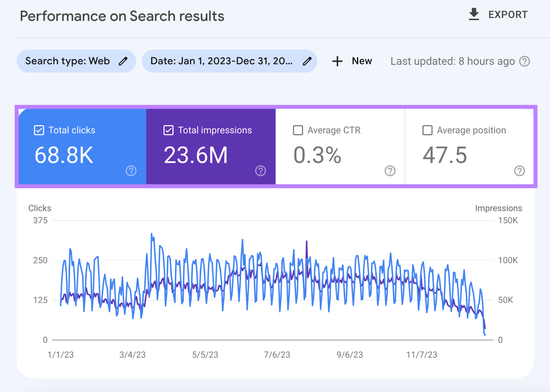
Task: Click the pencil icon to edit Search type
Action: (x=123, y=61)
